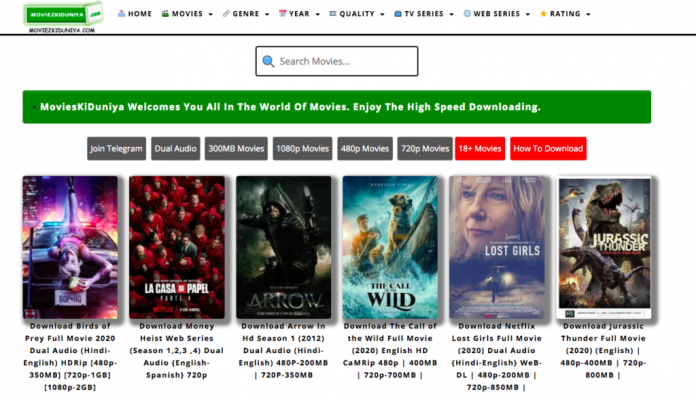Open the Jurassic Thunder movie poster
Image resolution: width=696 pixels, height=402 pixels.
click(x=604, y=245)
